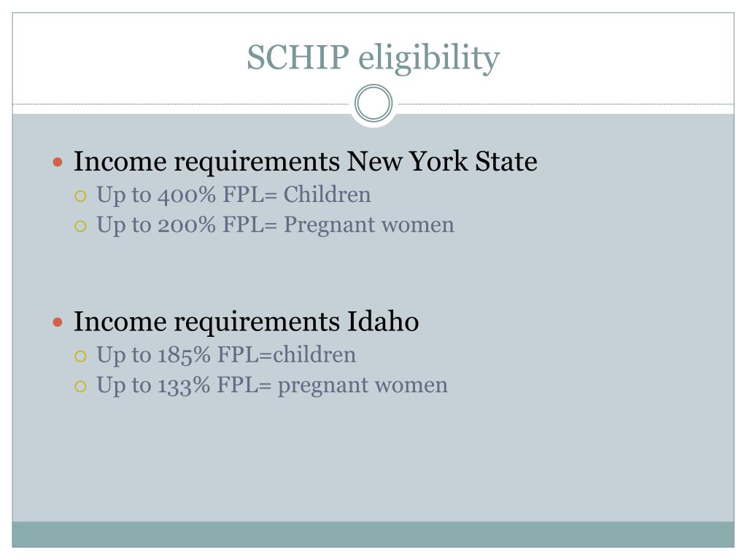This screenshot has width=747, height=560.
Task: Click the yellow ring bullet for 200% FPL
Action: 80,226
